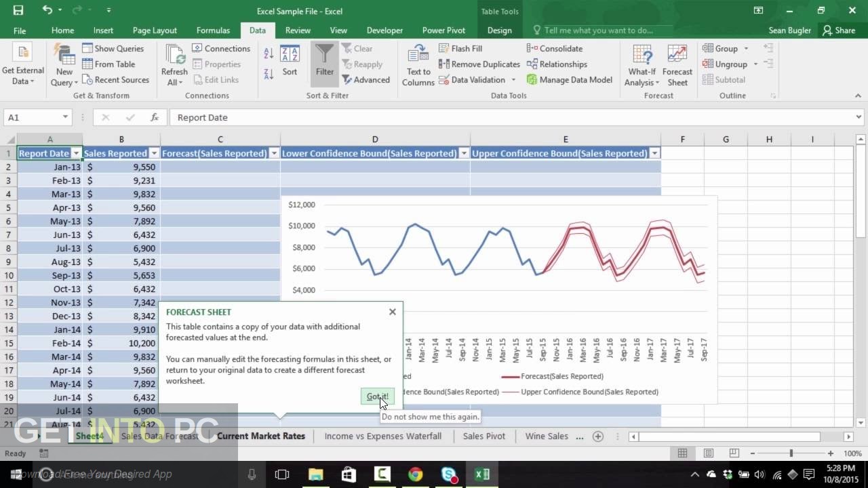Open the Report Date filter dropdown
868x488 pixels.
point(76,153)
